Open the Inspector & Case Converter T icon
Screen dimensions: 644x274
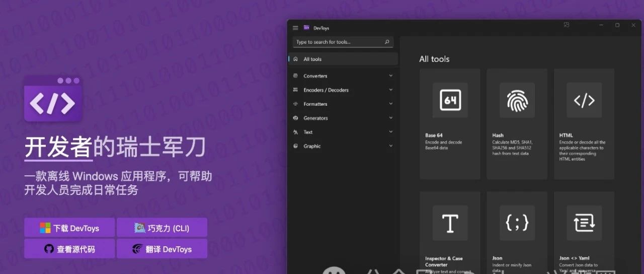click(x=450, y=223)
